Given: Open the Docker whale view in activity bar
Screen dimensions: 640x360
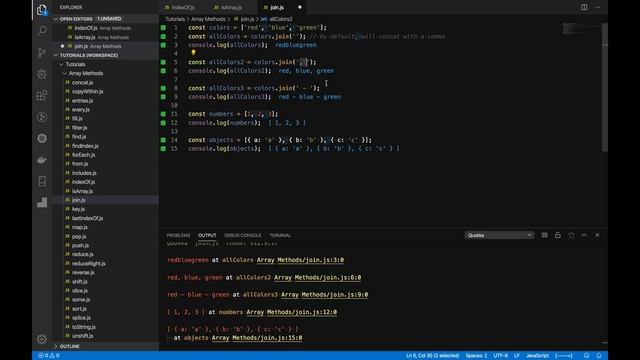Looking at the screenshot, I should pos(42,160).
